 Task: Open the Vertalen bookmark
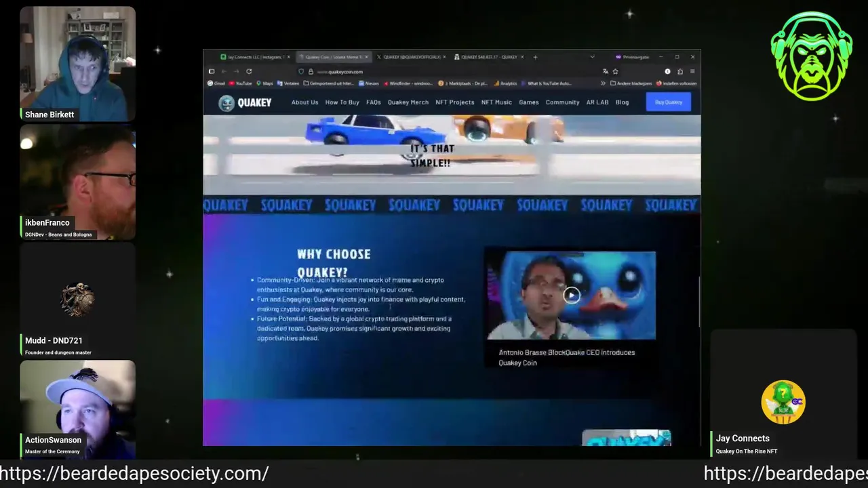click(x=288, y=83)
